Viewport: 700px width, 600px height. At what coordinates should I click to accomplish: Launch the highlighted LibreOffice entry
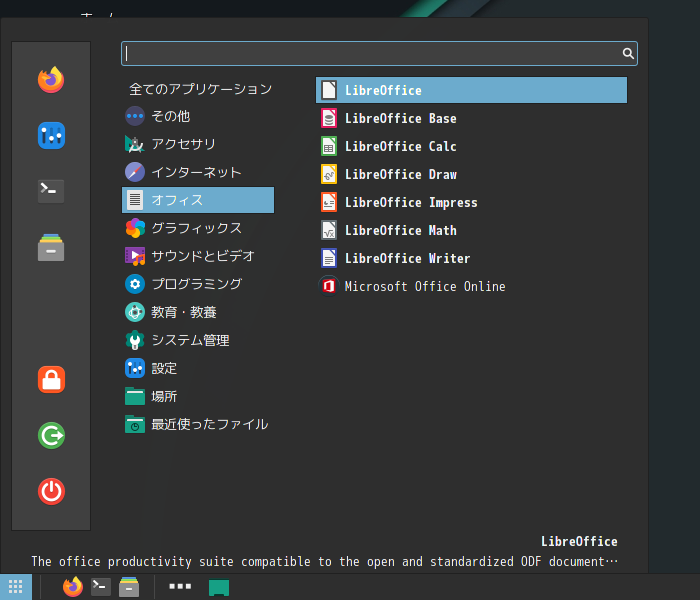[x=471, y=90]
